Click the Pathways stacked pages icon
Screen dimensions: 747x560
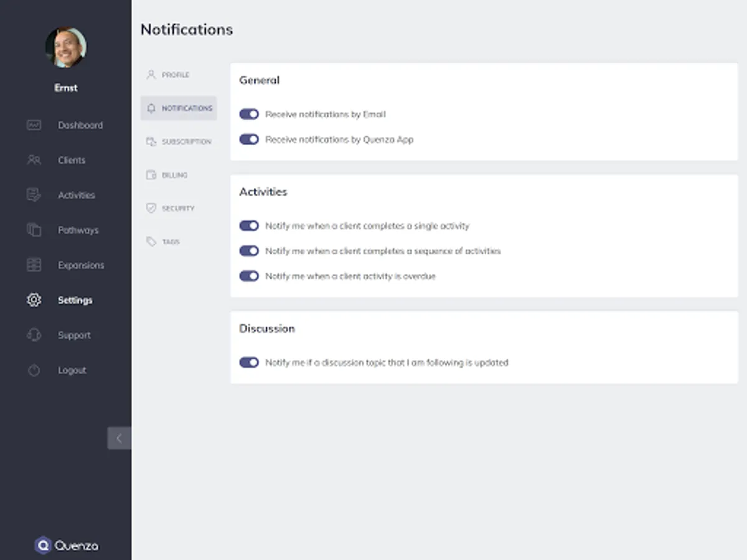pyautogui.click(x=34, y=230)
